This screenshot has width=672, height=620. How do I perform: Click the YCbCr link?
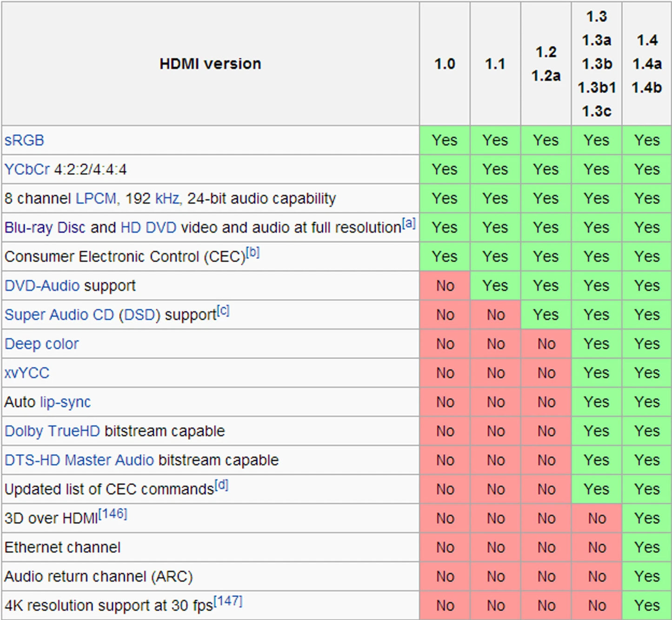click(x=27, y=169)
